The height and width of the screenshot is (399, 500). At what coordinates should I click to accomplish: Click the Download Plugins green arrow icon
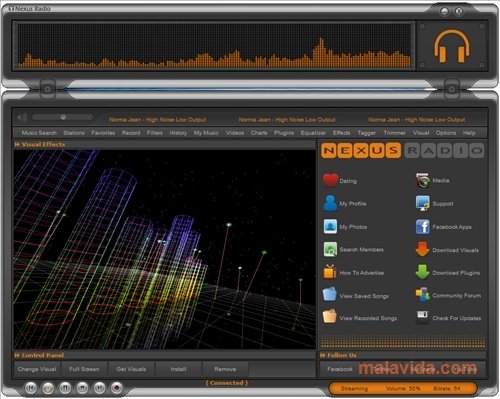(422, 272)
